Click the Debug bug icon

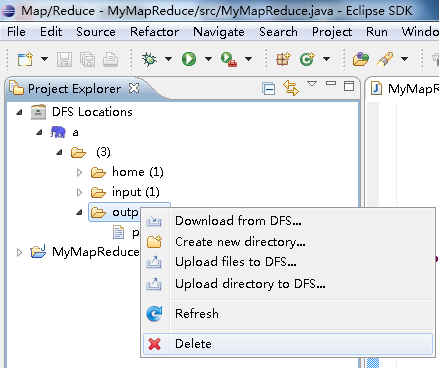149,59
